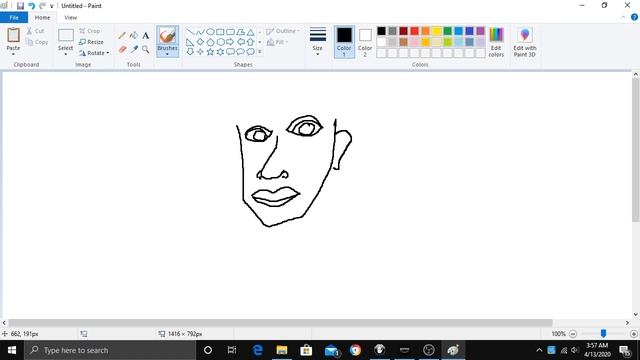
Task: Select the Rectangle shape
Action: (x=220, y=32)
